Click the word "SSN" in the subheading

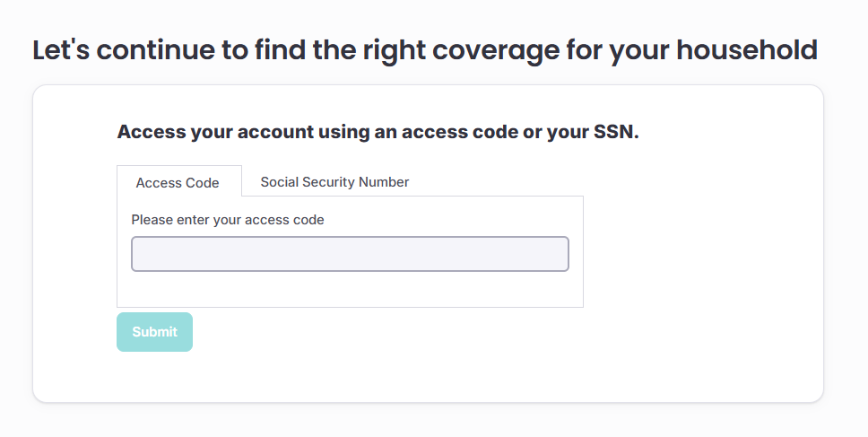tap(613, 133)
